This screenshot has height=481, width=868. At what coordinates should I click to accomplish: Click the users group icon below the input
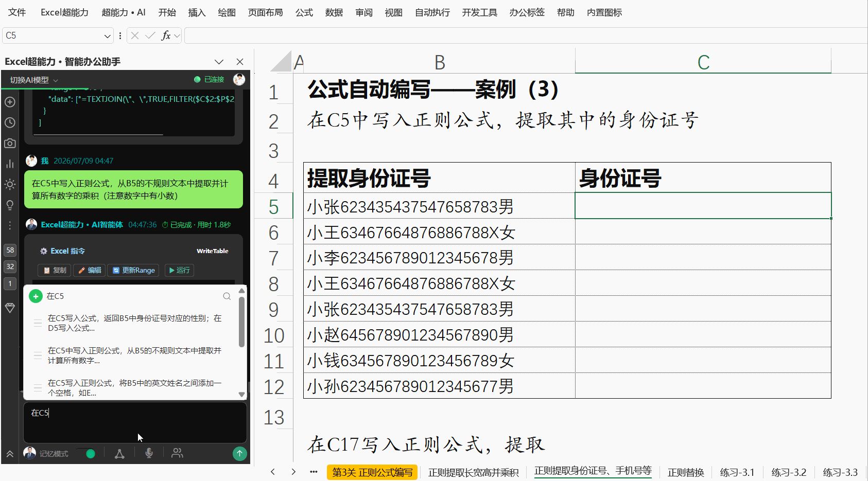177,453
